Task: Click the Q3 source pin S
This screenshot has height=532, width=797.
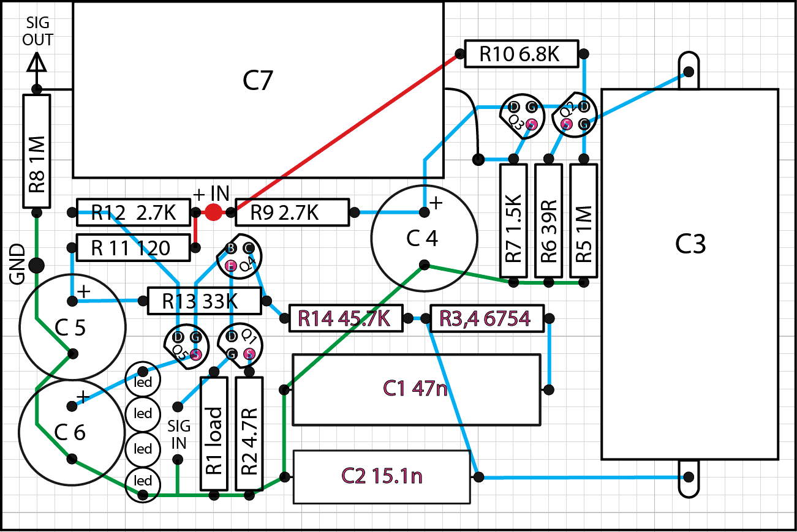Action: click(x=531, y=124)
